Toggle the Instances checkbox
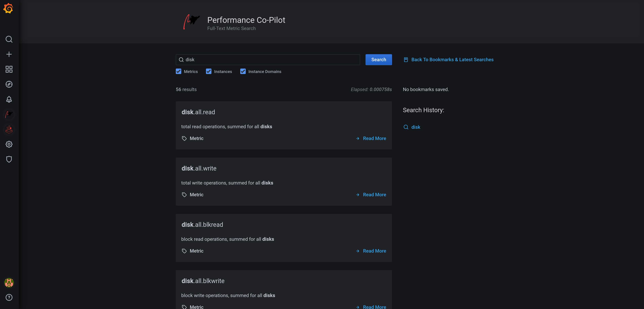 pos(209,71)
